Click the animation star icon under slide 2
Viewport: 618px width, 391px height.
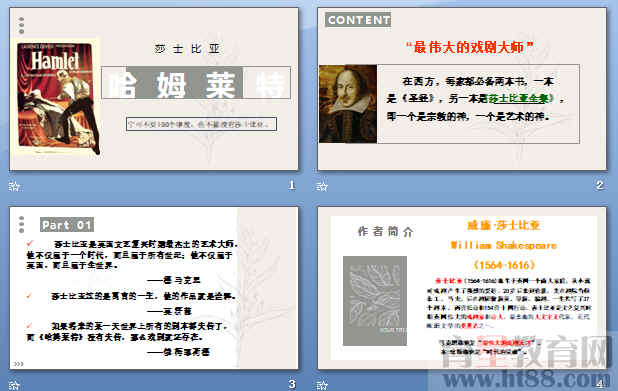point(322,186)
